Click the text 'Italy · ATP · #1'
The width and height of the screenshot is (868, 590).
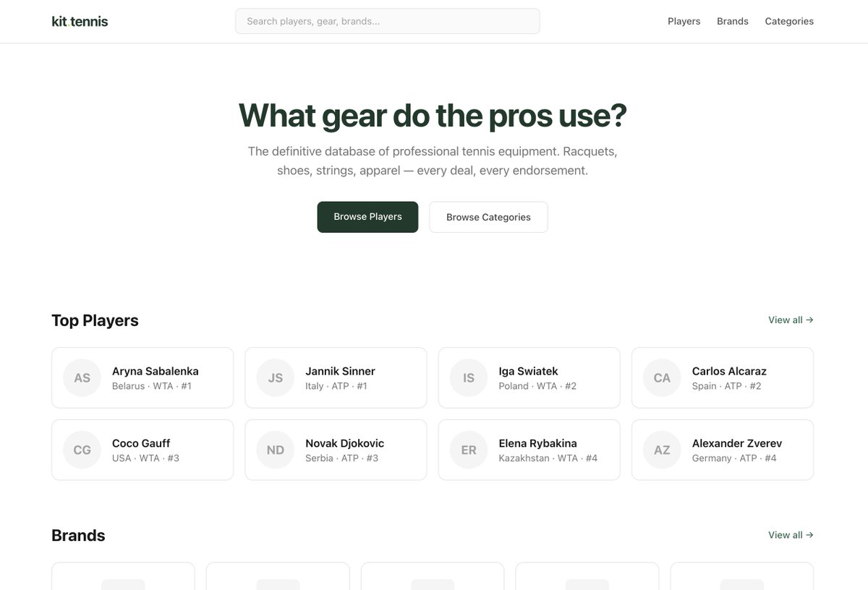(x=336, y=386)
